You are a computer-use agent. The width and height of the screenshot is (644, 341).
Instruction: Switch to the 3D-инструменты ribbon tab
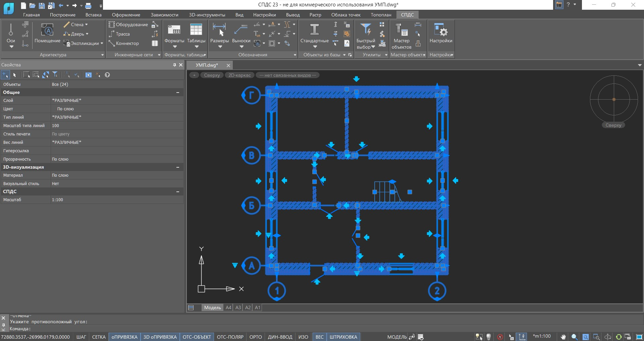[207, 15]
